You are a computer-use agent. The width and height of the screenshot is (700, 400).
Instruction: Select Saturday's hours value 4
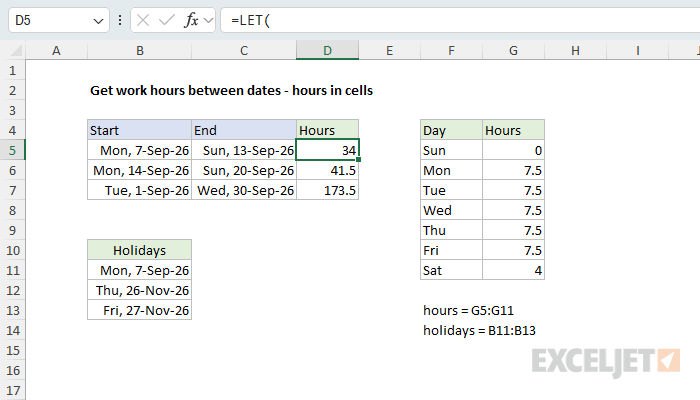point(513,271)
